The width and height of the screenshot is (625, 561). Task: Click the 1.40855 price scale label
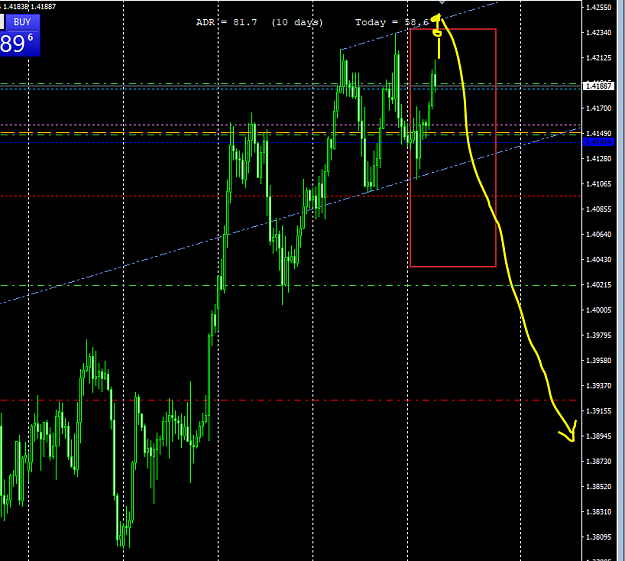point(599,209)
